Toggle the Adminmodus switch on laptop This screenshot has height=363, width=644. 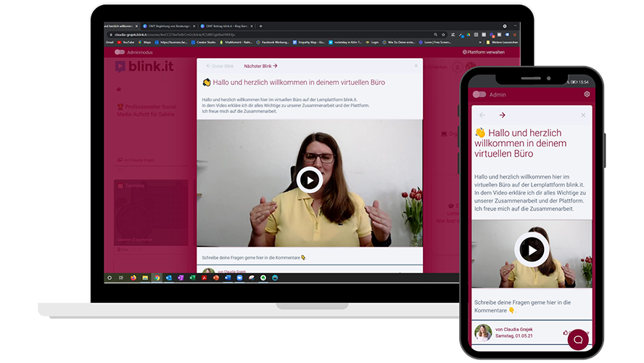120,52
